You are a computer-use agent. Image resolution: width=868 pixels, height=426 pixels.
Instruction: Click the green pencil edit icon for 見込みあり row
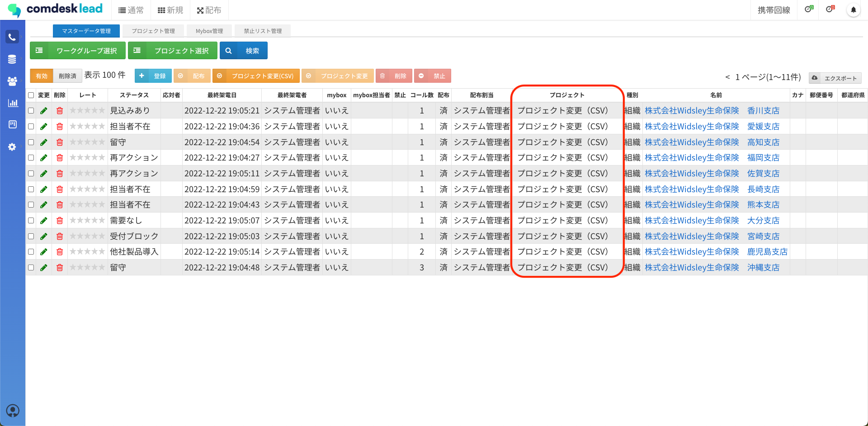click(x=44, y=111)
